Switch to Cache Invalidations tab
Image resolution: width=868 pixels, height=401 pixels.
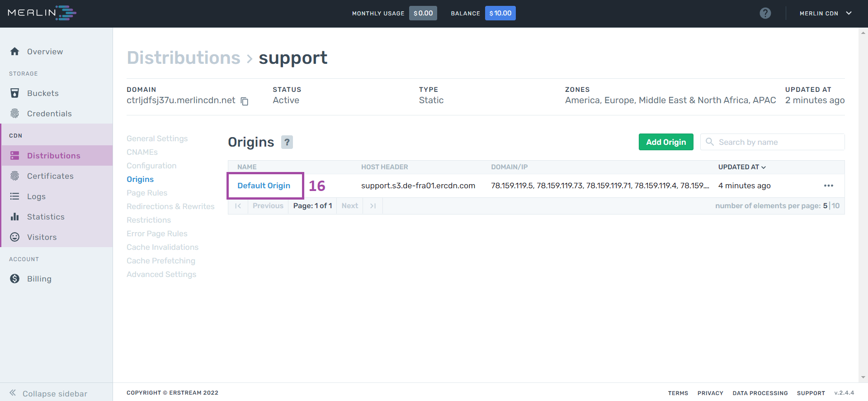(x=162, y=247)
